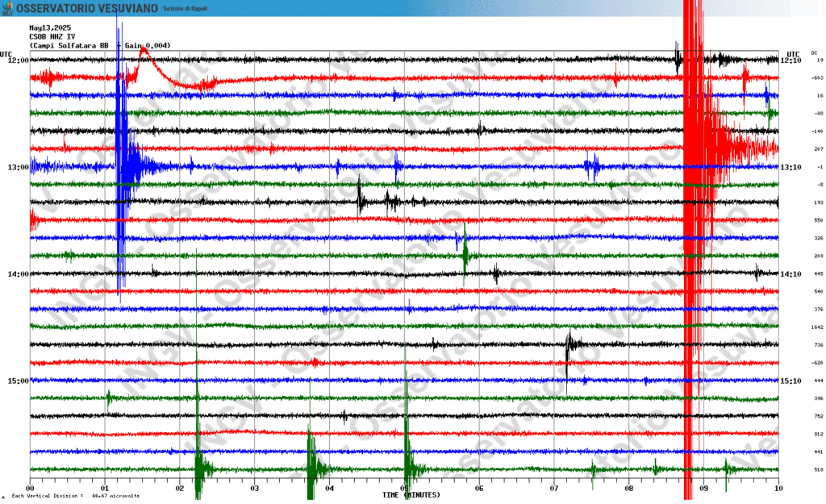Click the minute axis label '01'
Image resolution: width=826 pixels, height=504 pixels.
[x=105, y=489]
